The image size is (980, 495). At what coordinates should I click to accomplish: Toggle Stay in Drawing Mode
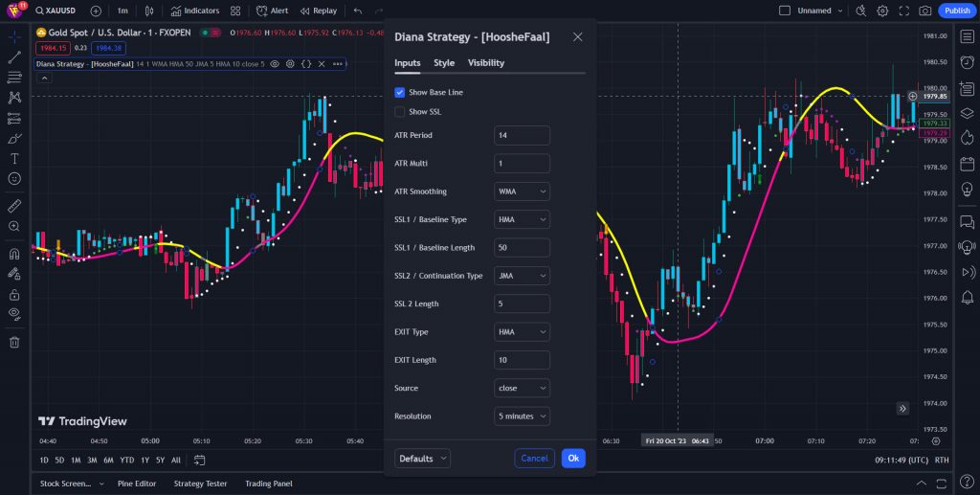pyautogui.click(x=14, y=274)
